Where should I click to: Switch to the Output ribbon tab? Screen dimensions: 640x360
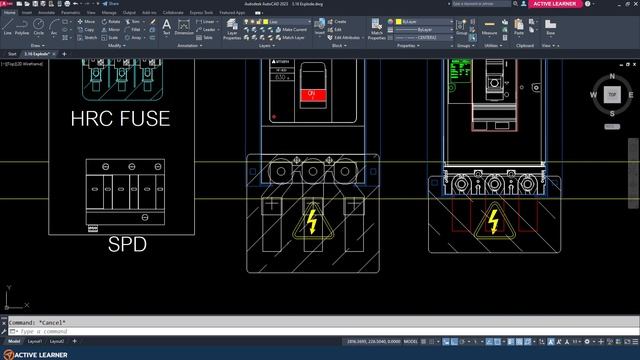tap(129, 13)
